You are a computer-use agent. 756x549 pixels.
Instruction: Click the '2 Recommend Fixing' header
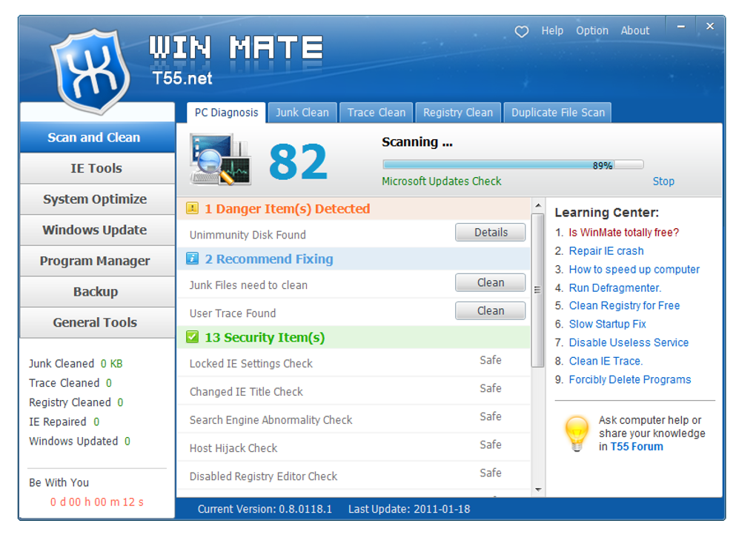tap(354, 259)
